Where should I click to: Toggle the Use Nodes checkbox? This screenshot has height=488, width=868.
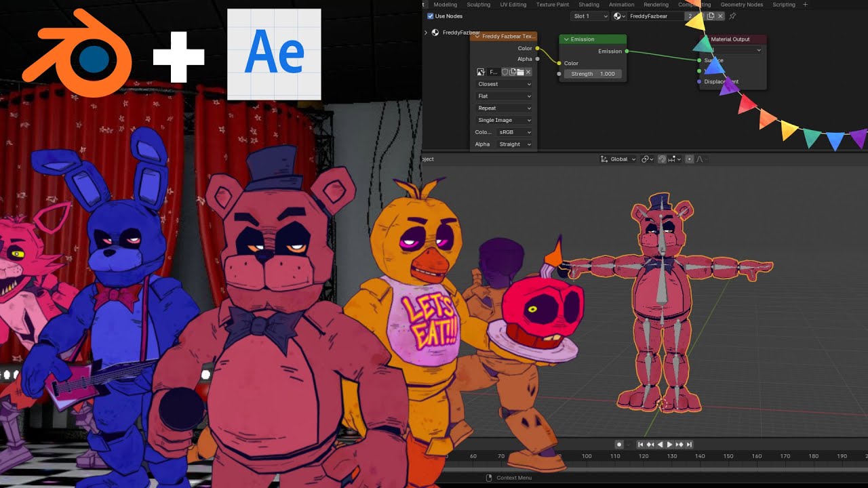coord(431,16)
